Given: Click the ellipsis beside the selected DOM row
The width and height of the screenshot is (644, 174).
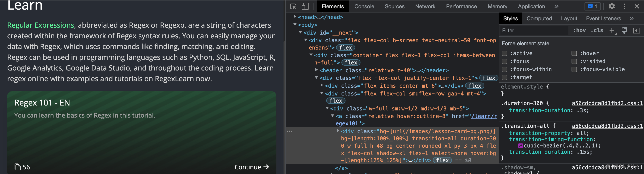Looking at the screenshot, I should point(290,131).
